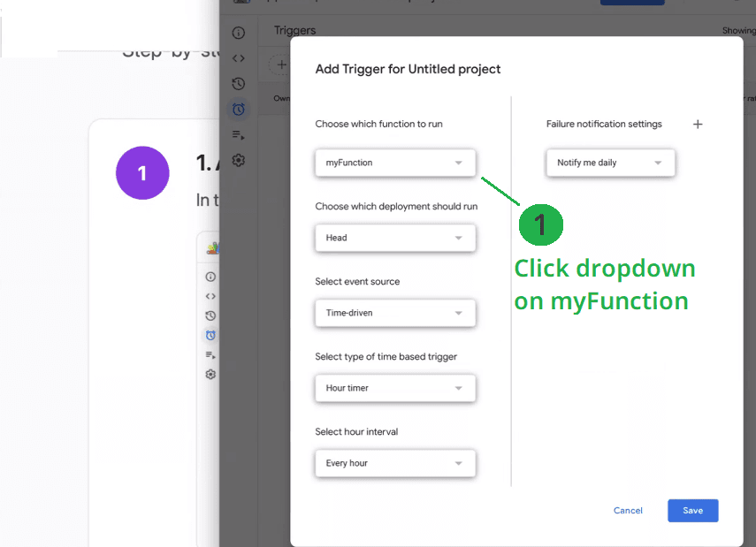Open project Settings gear icon

click(237, 160)
